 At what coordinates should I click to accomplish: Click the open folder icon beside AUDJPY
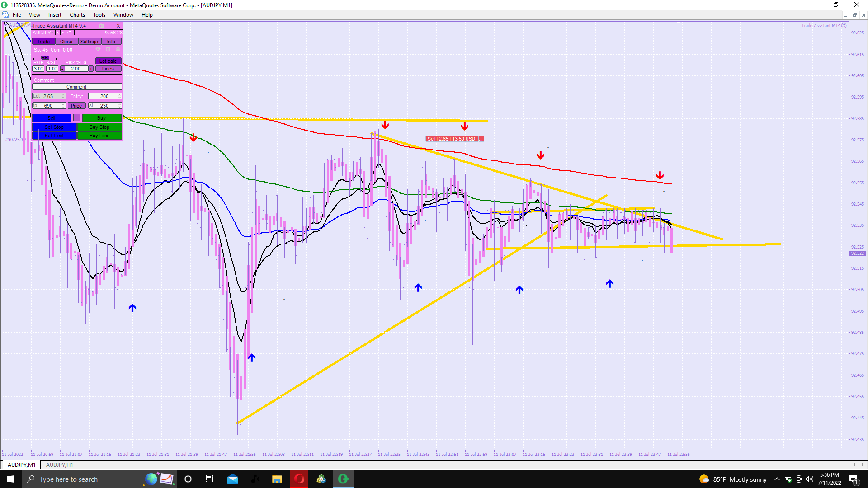click(70, 33)
